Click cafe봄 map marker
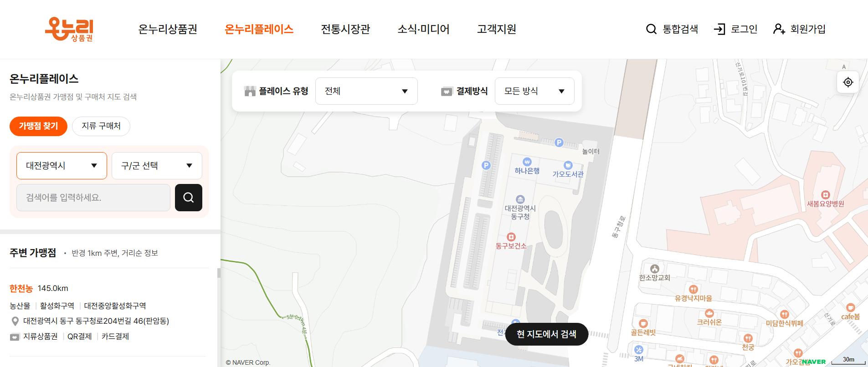The height and width of the screenshot is (367, 868). [850, 307]
